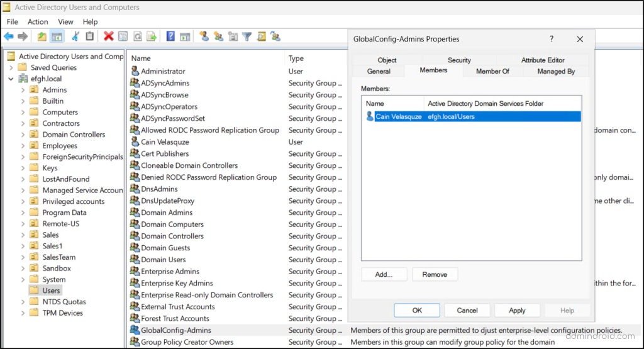Click the Add... button
Screen dimensions: 644x349
coord(384,274)
